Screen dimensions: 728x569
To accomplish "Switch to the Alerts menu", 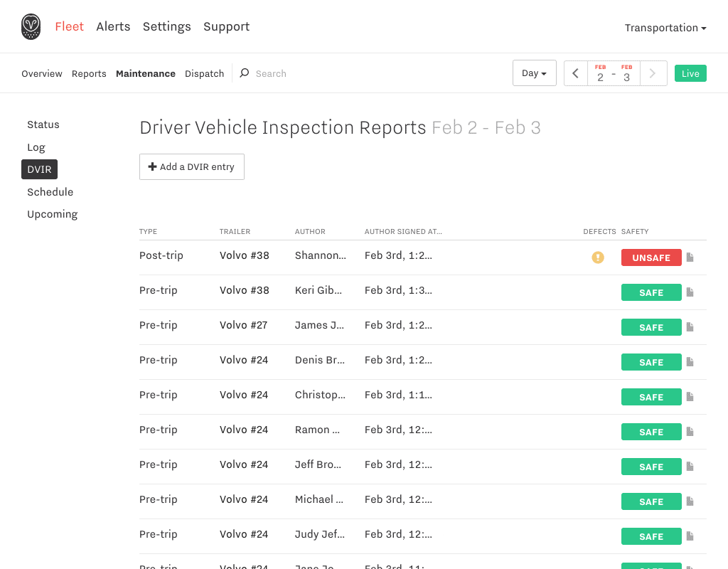I will click(x=113, y=26).
